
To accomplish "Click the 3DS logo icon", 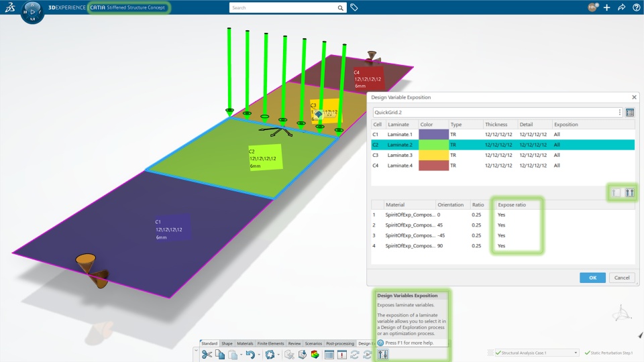I will point(10,7).
